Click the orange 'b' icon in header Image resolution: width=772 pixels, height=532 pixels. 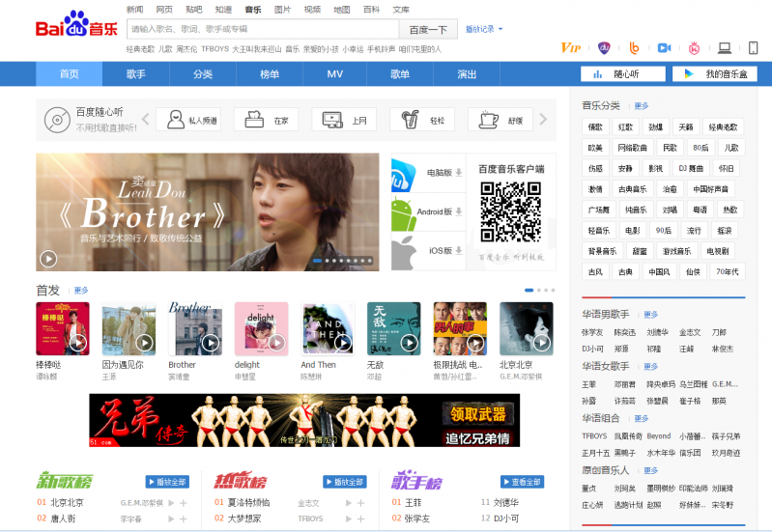tap(634, 47)
